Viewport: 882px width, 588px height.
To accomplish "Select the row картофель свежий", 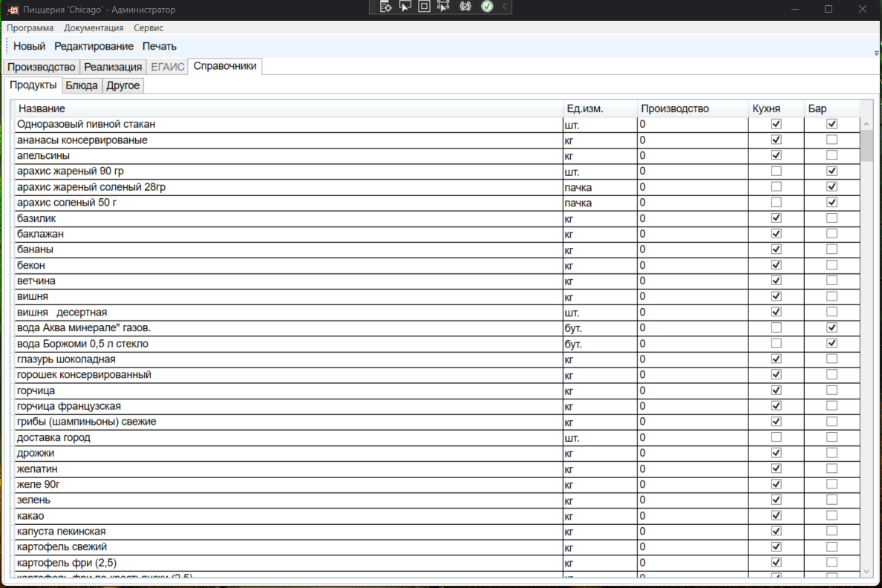I will coord(437,547).
